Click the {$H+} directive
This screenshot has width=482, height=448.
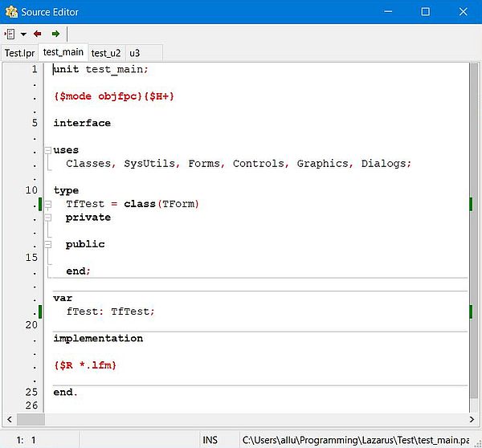(159, 96)
